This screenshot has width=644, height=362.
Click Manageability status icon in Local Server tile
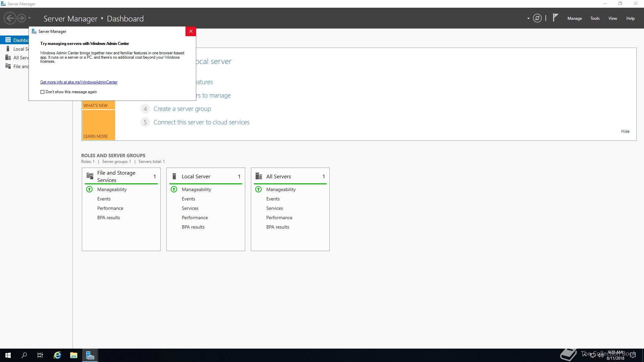click(174, 189)
